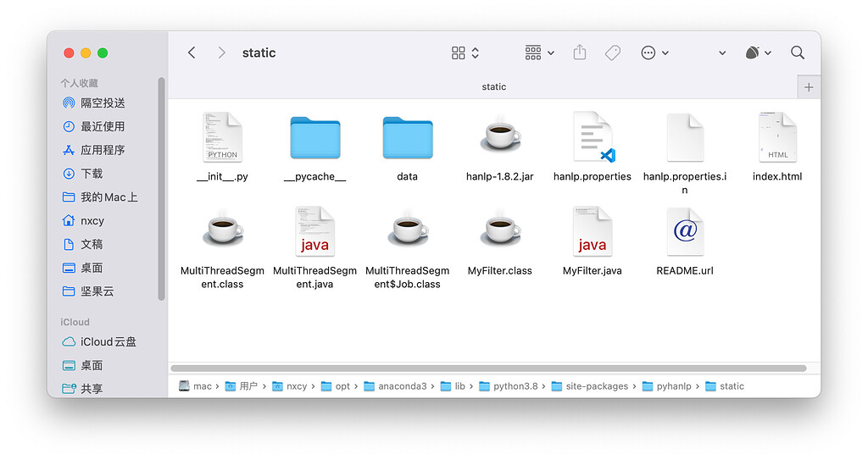Select README.url file icon
This screenshot has width=868, height=460.
[685, 230]
